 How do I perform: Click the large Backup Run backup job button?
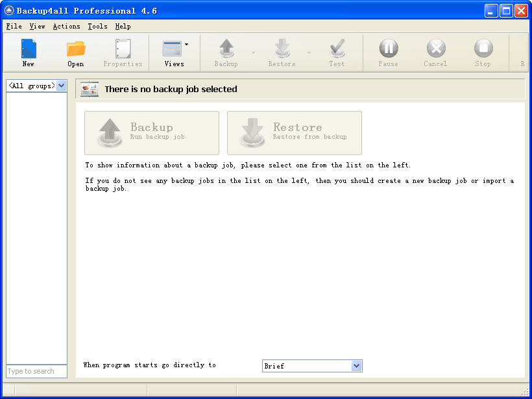(152, 133)
